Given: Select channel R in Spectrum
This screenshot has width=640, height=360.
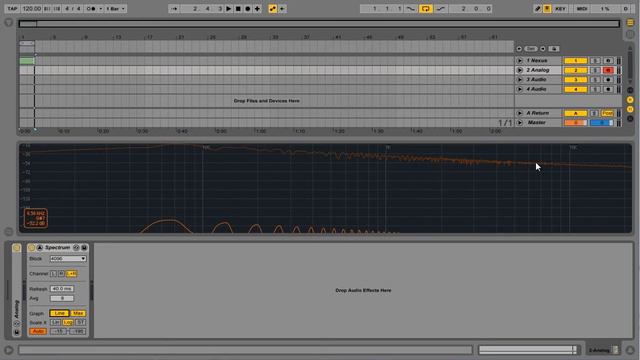Looking at the screenshot, I should 61,273.
